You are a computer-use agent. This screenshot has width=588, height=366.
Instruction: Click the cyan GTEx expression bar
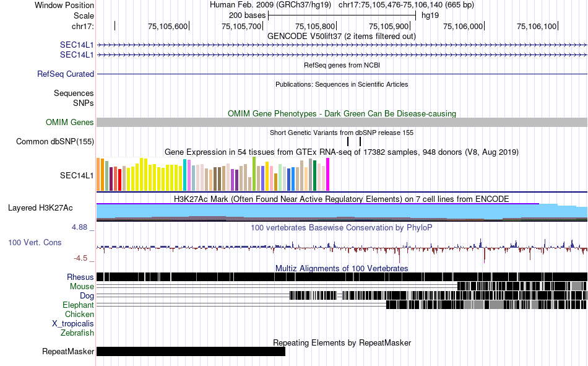tap(185, 175)
